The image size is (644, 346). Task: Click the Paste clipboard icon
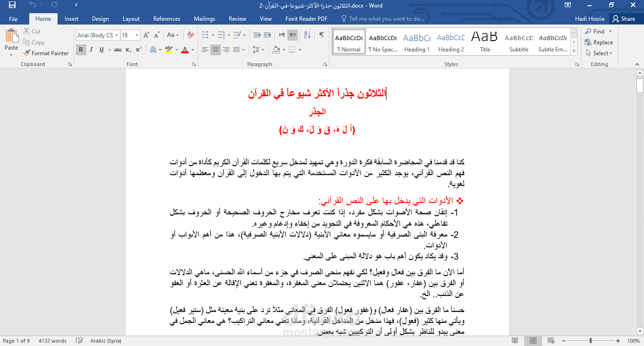pos(11,36)
